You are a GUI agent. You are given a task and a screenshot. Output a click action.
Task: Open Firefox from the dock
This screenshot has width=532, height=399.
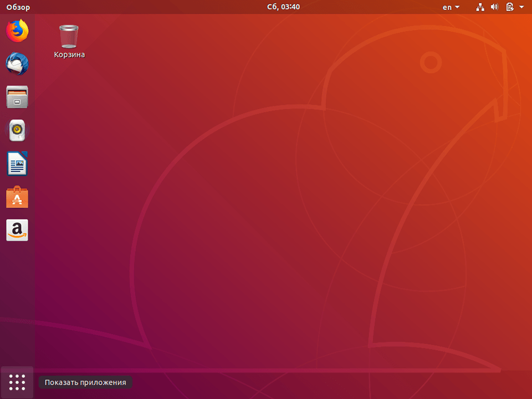click(x=17, y=32)
